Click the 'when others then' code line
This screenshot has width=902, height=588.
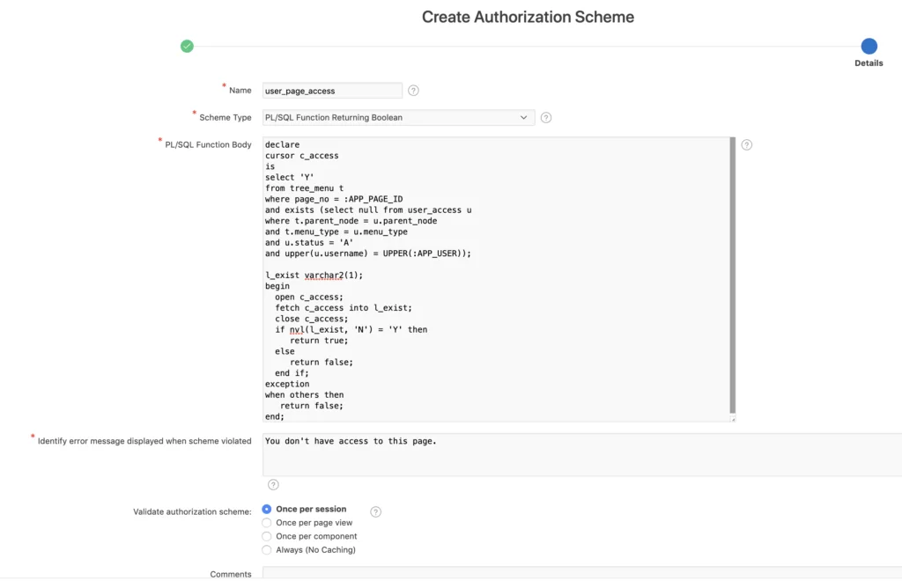(x=304, y=395)
